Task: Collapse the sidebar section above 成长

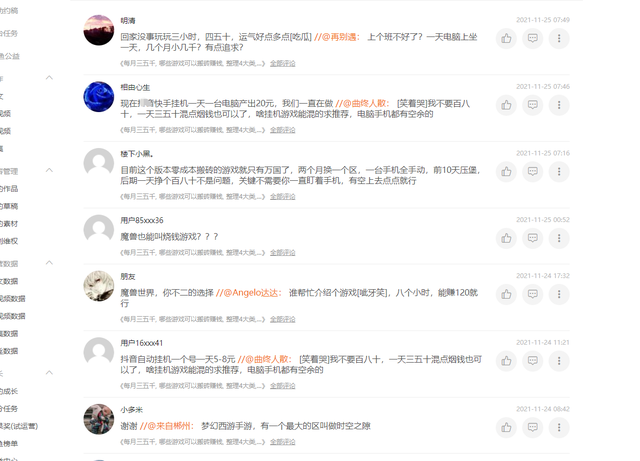Action: point(49,372)
